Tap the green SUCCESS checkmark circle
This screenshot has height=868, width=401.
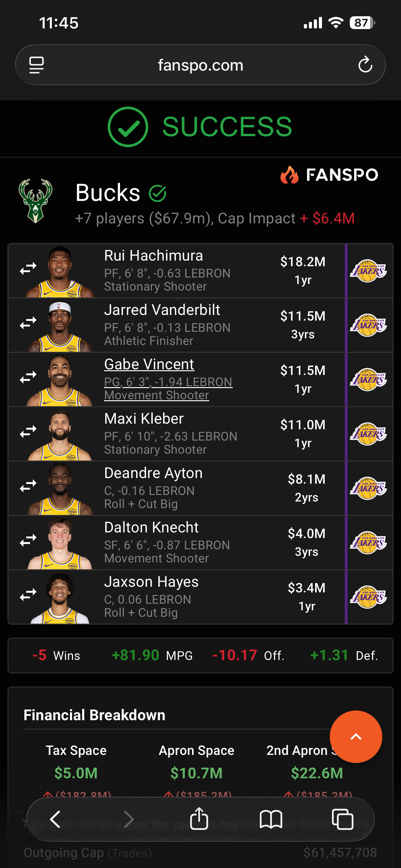(x=128, y=127)
